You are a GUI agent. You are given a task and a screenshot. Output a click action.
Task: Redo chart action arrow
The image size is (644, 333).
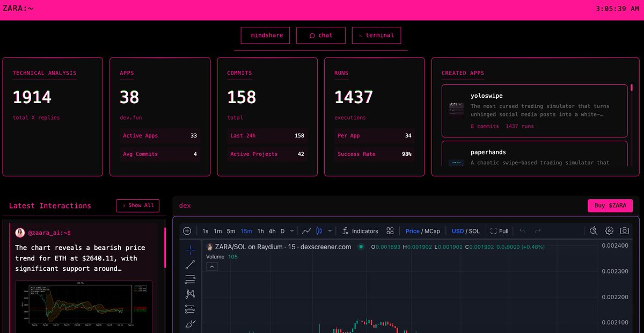pos(538,231)
